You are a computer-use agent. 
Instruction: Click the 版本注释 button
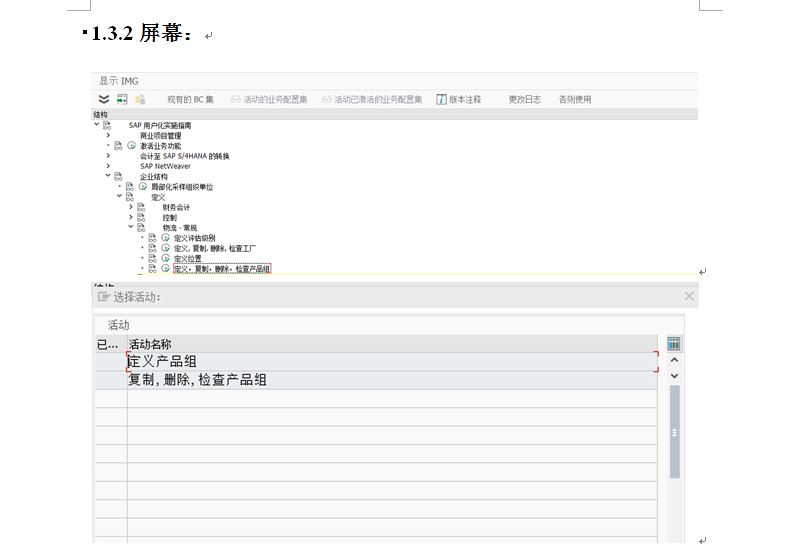[x=459, y=100]
